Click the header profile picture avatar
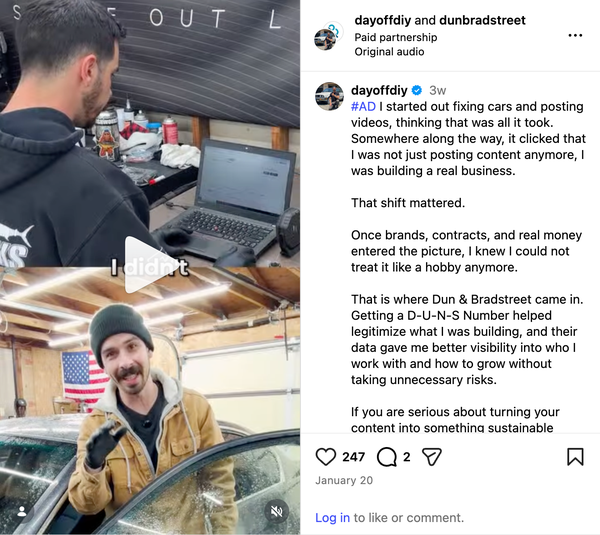 pos(328,36)
